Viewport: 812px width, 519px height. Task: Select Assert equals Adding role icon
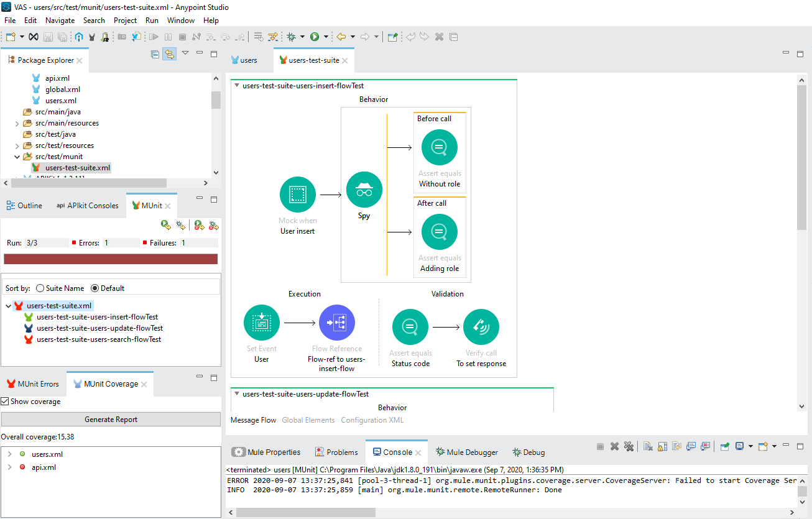tap(439, 232)
